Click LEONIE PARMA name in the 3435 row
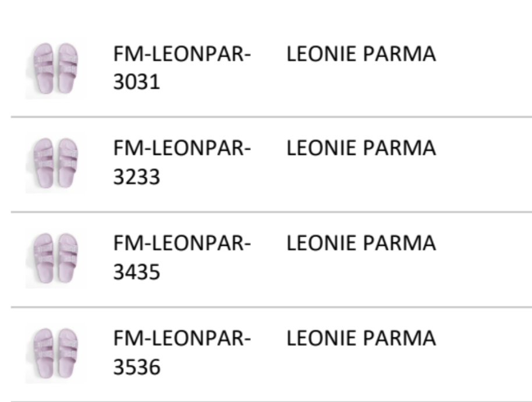This screenshot has height=402, width=532. [x=361, y=245]
